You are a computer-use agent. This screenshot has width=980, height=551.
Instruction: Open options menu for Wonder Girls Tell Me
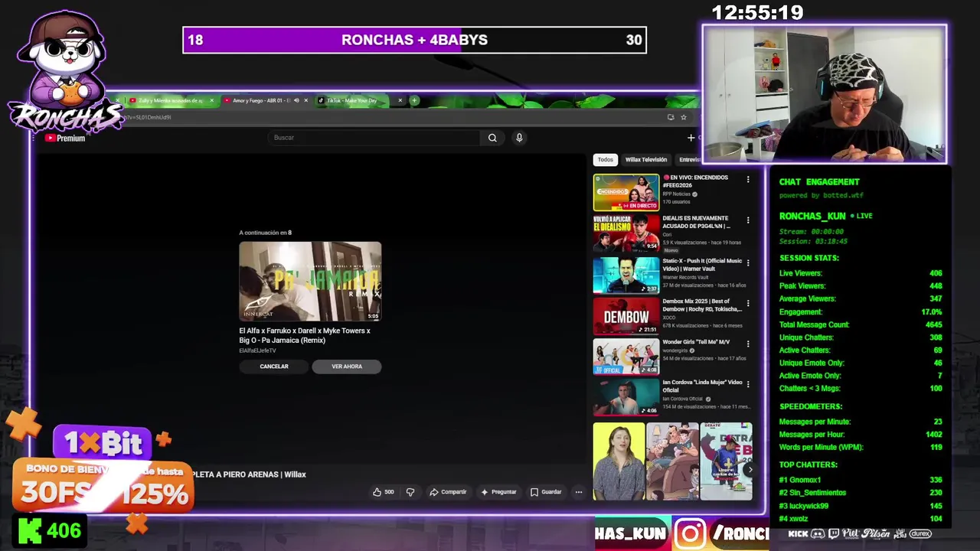coord(748,344)
